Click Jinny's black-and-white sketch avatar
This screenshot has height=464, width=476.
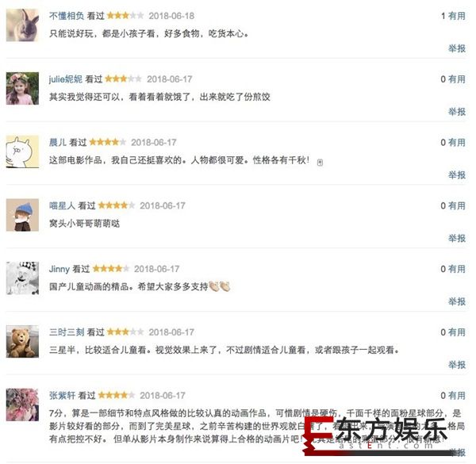(x=22, y=278)
